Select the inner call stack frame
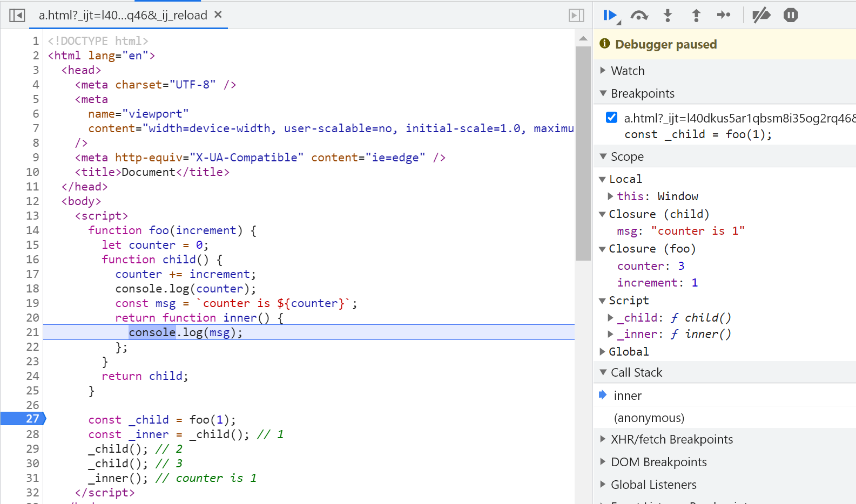The width and height of the screenshot is (856, 504). pyautogui.click(x=628, y=396)
